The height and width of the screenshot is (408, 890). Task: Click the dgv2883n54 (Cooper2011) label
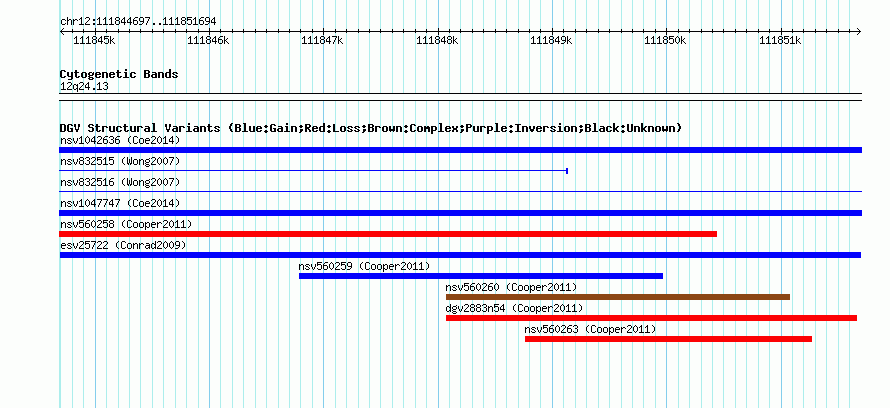[514, 308]
